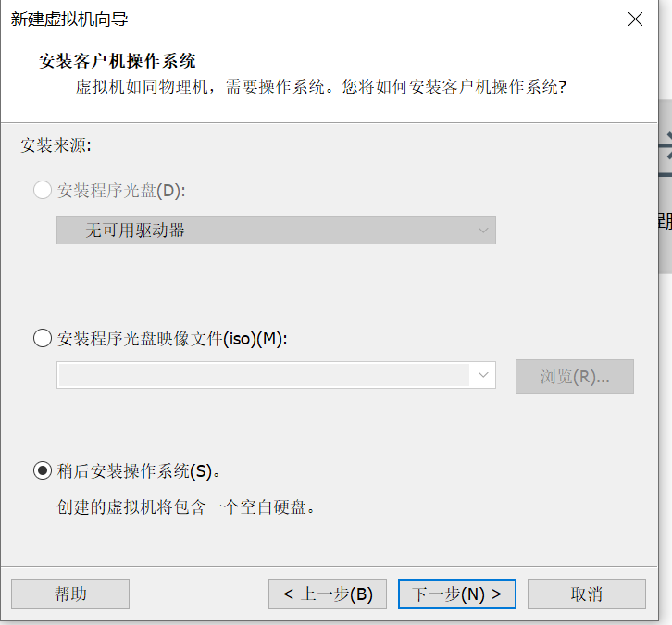
Task: Click the chevron arrow of 无可用驱动器 combo
Action: click(x=483, y=231)
